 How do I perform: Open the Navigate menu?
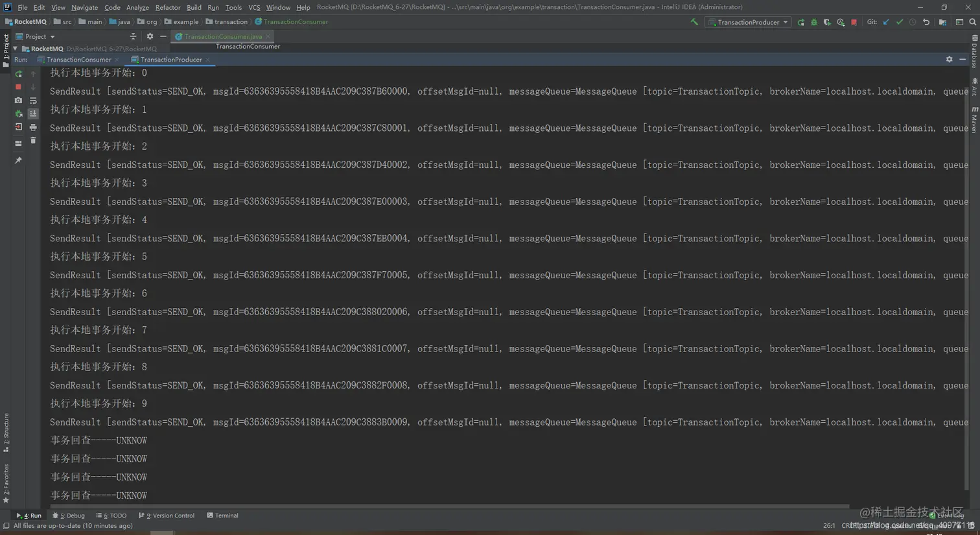pyautogui.click(x=84, y=8)
